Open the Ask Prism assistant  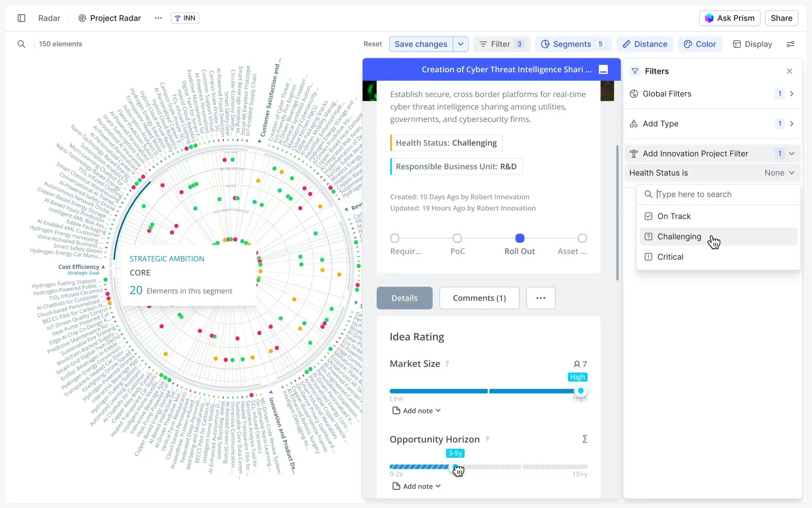(x=729, y=18)
